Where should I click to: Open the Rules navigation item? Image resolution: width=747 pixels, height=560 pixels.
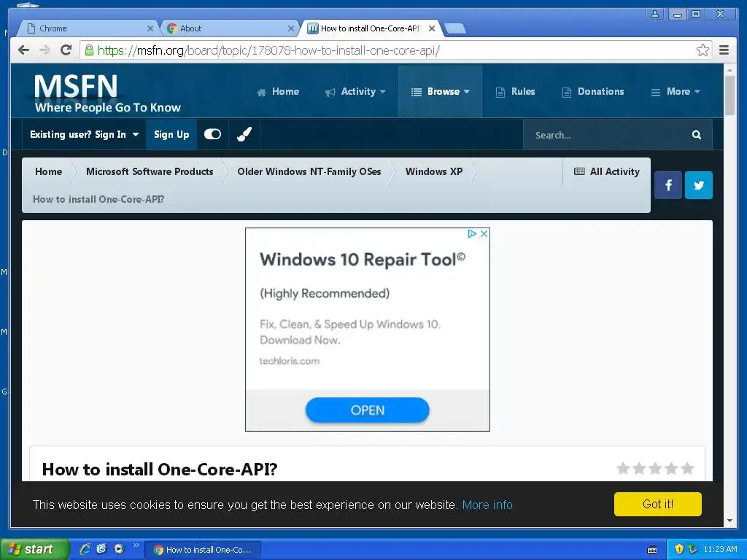(x=516, y=91)
